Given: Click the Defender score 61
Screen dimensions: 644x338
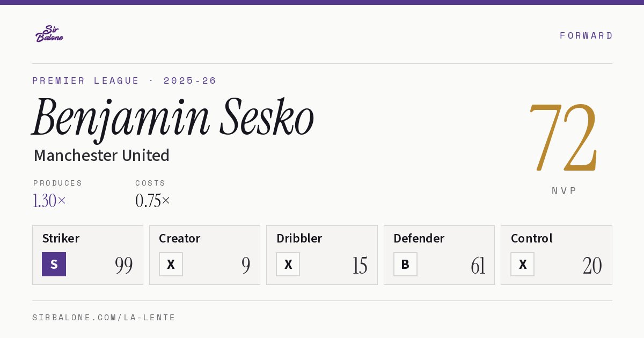Looking at the screenshot, I should 478,266.
